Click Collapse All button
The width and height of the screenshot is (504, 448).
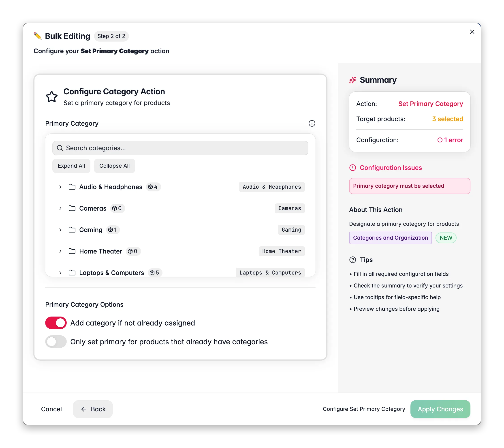114,166
